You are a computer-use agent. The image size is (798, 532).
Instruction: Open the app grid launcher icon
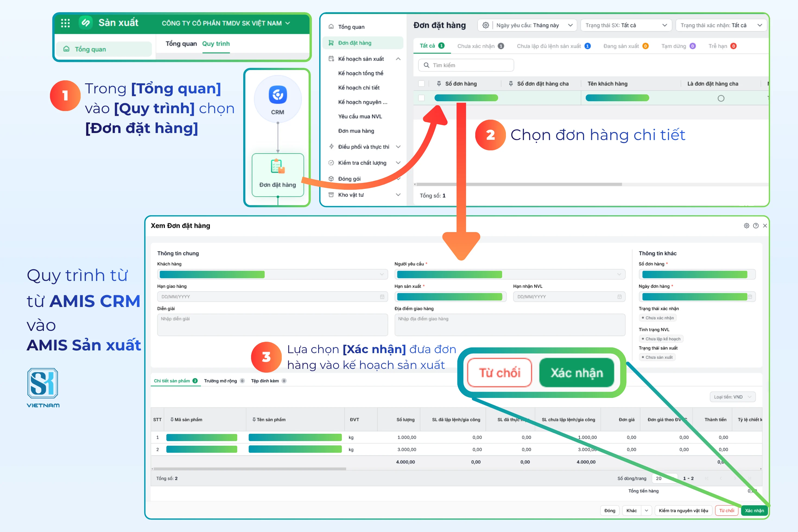coord(65,23)
